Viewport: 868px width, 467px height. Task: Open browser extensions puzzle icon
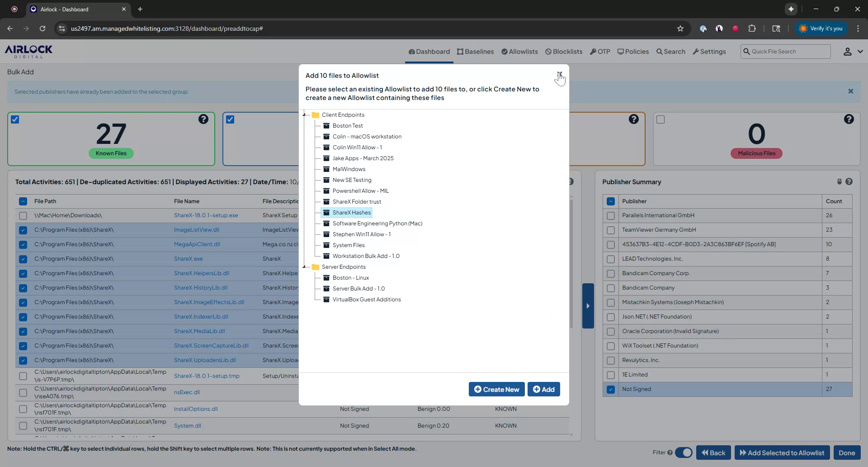pyautogui.click(x=752, y=29)
